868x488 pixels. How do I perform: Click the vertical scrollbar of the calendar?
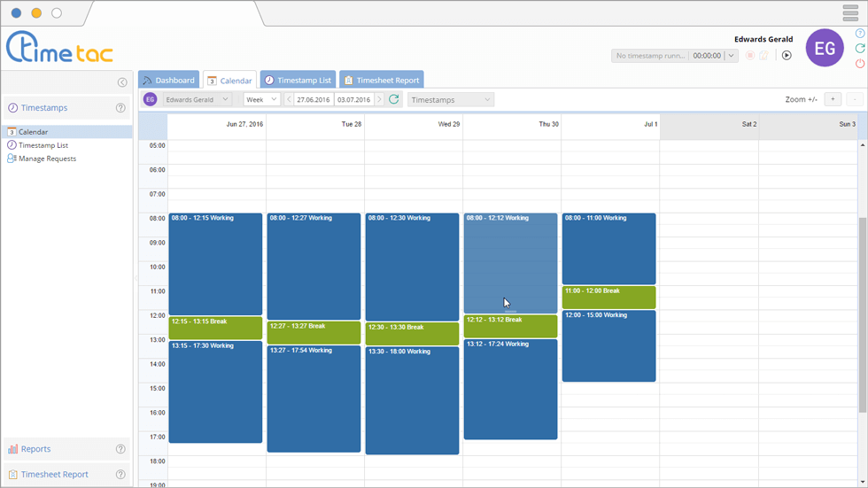pyautogui.click(x=863, y=310)
